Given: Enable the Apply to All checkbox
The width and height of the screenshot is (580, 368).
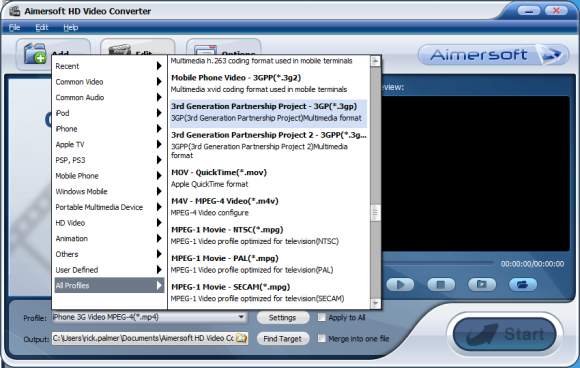Looking at the screenshot, I should tap(322, 317).
